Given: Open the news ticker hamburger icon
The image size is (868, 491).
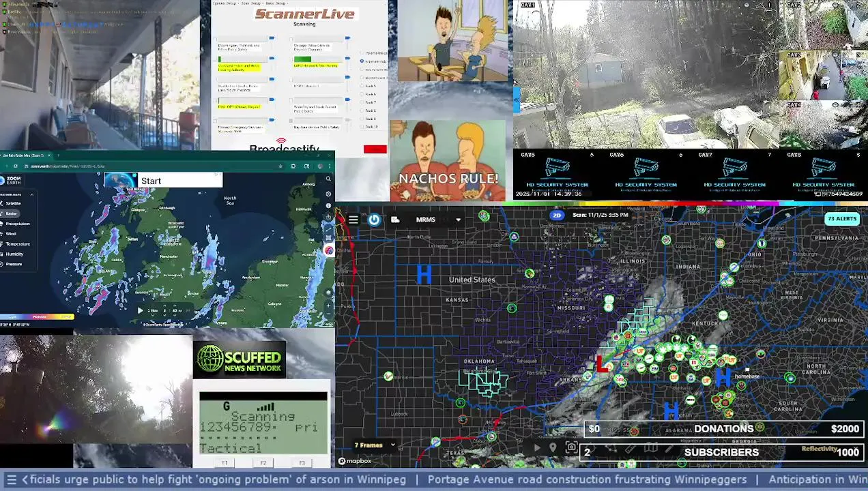Looking at the screenshot, I should pyautogui.click(x=11, y=479).
